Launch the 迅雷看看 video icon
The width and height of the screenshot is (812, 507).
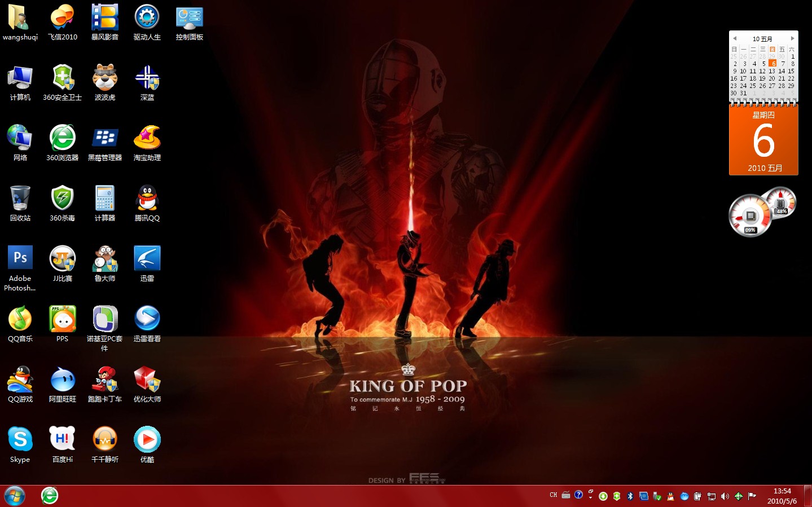pyautogui.click(x=147, y=324)
